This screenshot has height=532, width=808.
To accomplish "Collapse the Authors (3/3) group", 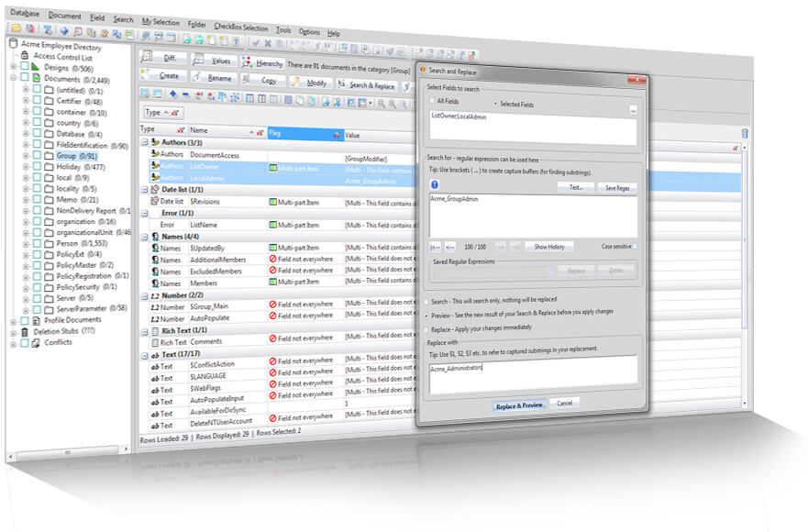I will (145, 142).
